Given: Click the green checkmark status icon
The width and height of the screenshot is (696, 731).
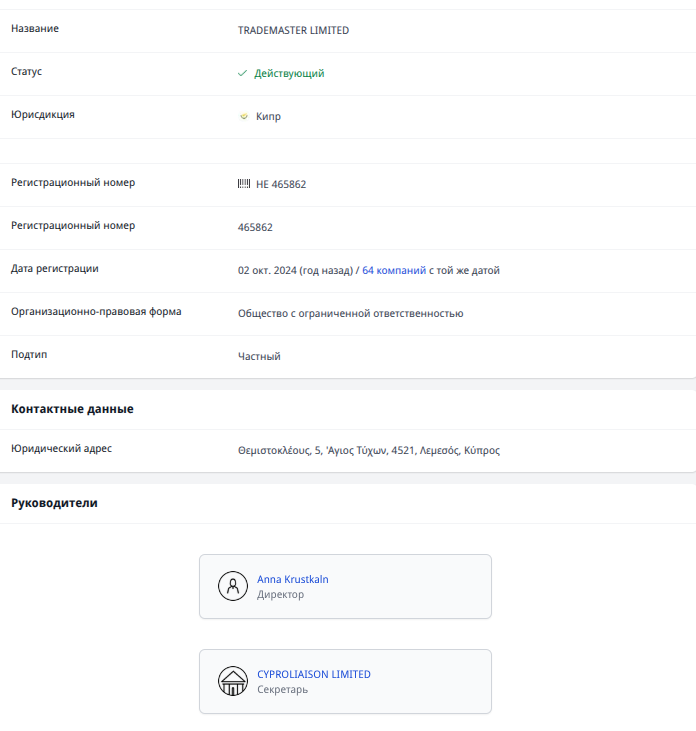Looking at the screenshot, I should (x=242, y=73).
